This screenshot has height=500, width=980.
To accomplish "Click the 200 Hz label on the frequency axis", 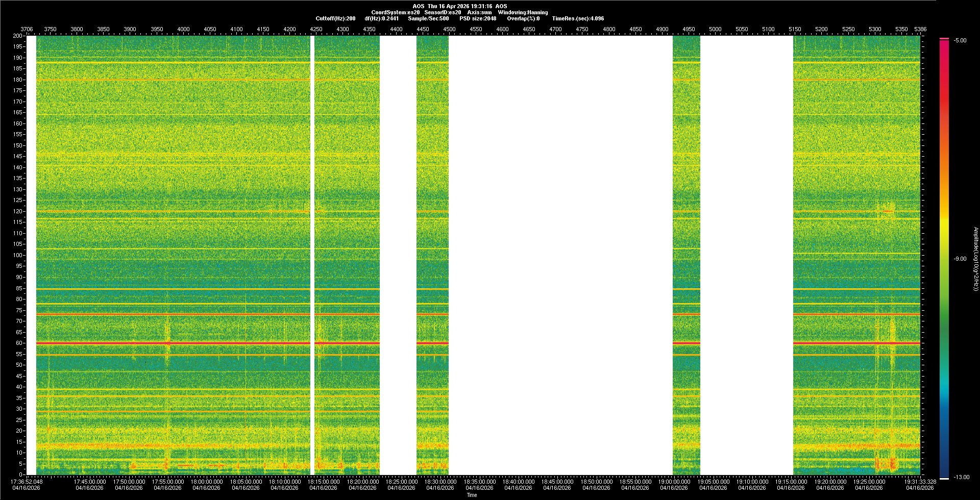I will 18,36.
